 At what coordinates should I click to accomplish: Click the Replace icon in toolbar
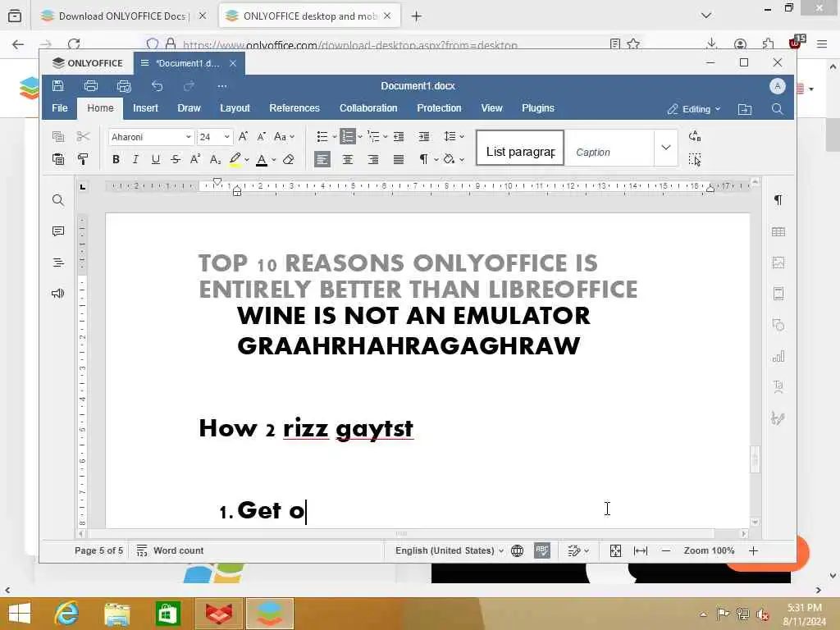click(x=695, y=136)
